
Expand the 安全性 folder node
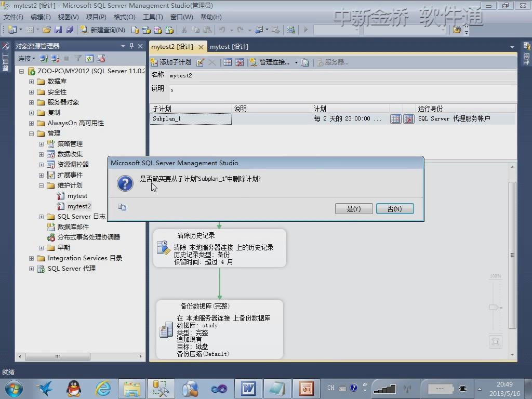[31, 92]
